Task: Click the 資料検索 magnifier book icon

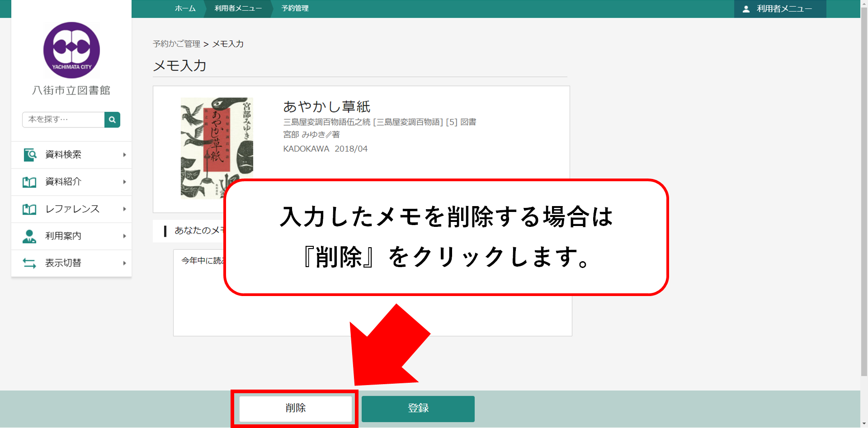Action: pos(29,155)
